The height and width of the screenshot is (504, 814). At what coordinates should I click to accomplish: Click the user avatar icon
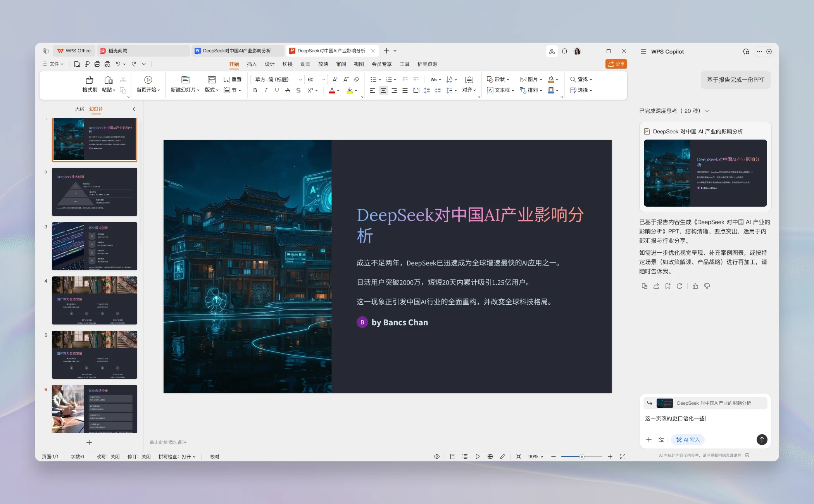click(x=577, y=51)
